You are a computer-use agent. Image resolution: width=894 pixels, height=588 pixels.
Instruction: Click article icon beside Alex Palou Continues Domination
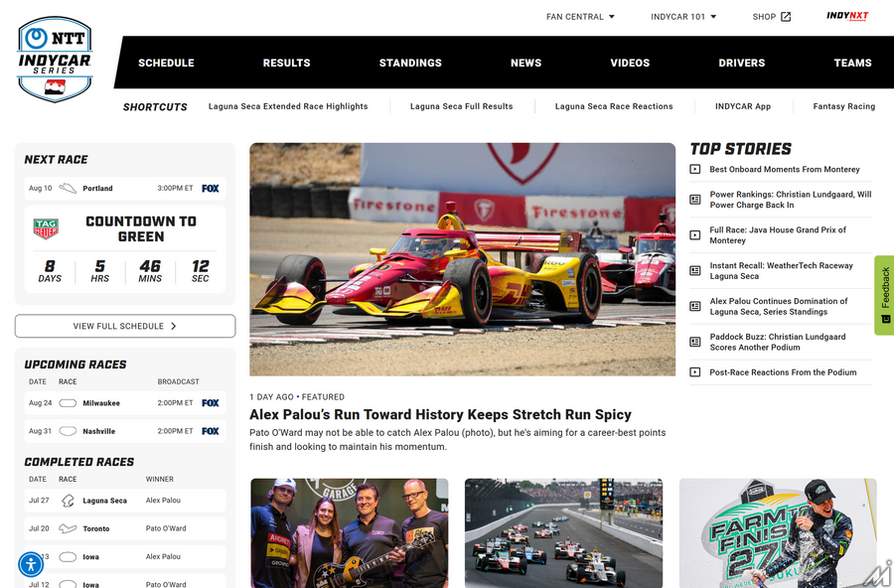coord(695,306)
